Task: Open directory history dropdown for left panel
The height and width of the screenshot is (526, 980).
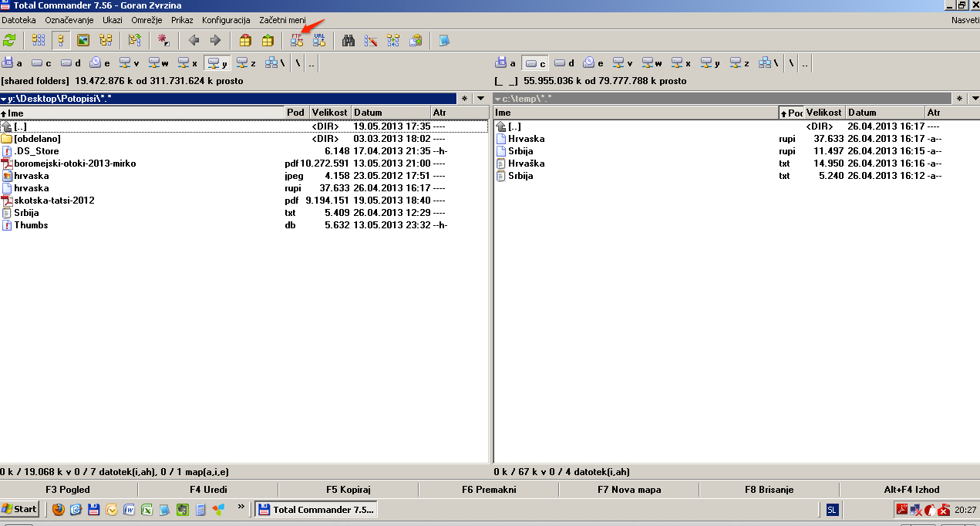Action: (x=480, y=99)
